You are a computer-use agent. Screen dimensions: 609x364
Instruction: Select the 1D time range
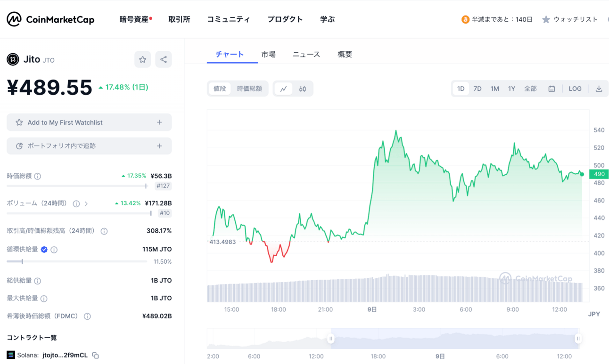coord(461,89)
